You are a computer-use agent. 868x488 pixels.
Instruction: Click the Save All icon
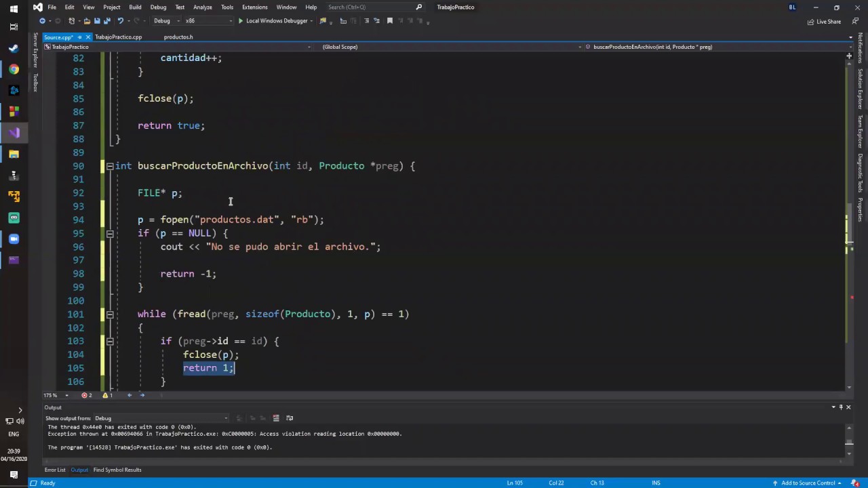tap(106, 21)
